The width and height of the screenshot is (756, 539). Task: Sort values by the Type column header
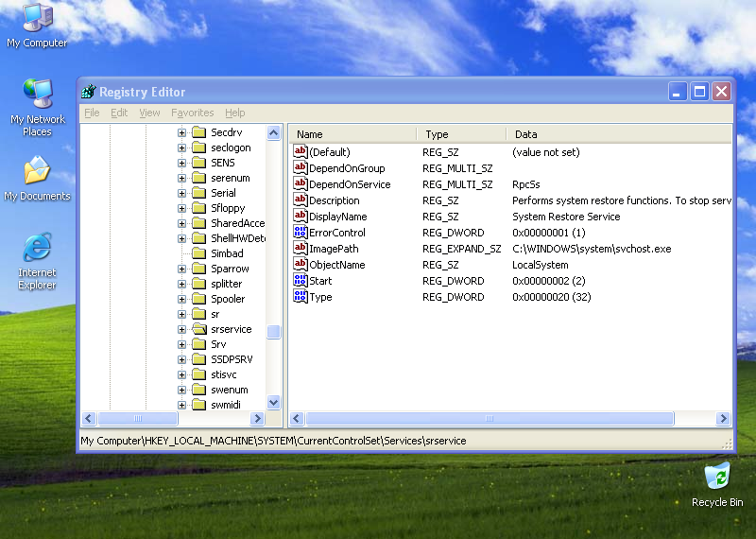click(462, 134)
